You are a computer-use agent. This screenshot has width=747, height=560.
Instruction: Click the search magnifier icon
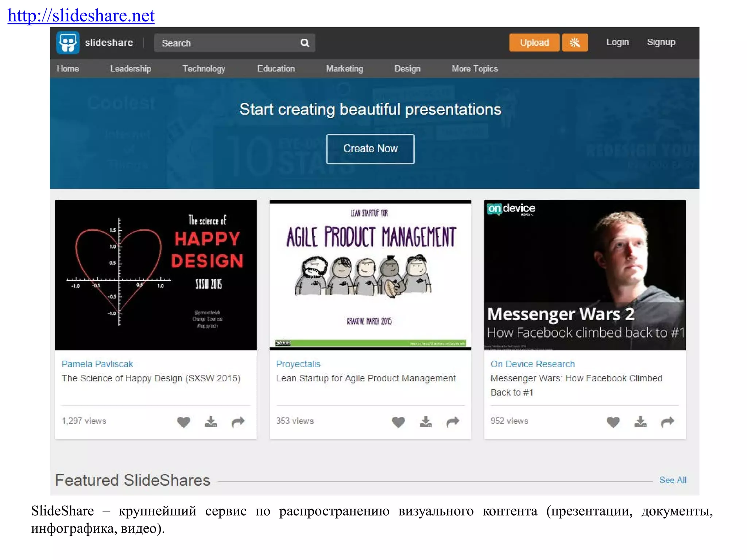click(305, 43)
